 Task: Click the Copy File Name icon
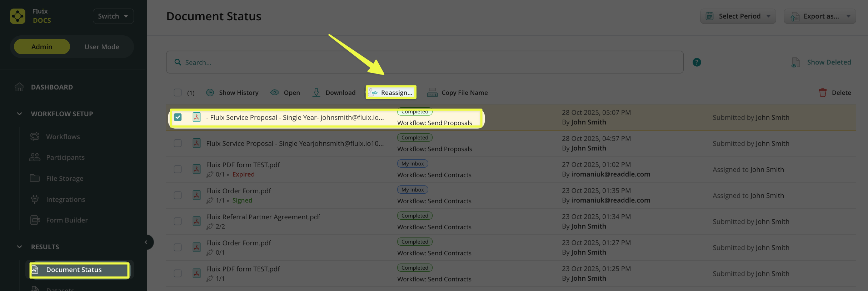pyautogui.click(x=432, y=93)
